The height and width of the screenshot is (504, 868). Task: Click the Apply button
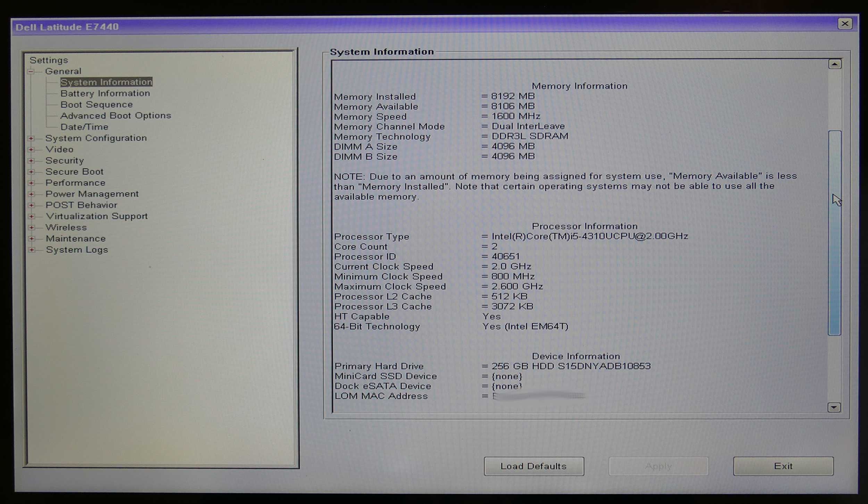tap(658, 465)
